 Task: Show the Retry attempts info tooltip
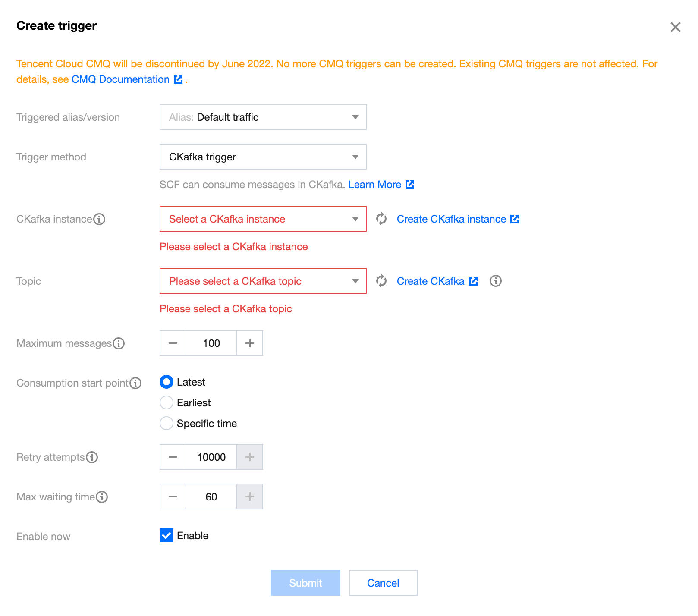click(92, 457)
